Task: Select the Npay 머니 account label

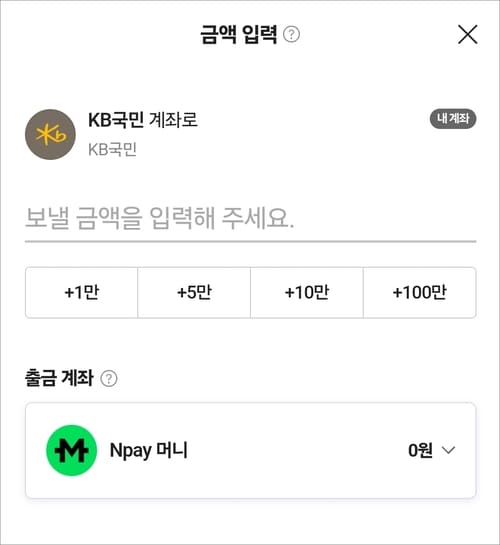Action: pos(149,450)
